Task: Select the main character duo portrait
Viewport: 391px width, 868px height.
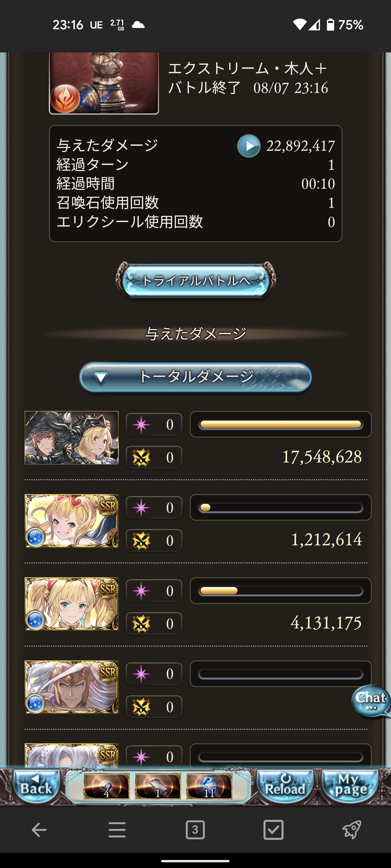Action: [x=72, y=438]
